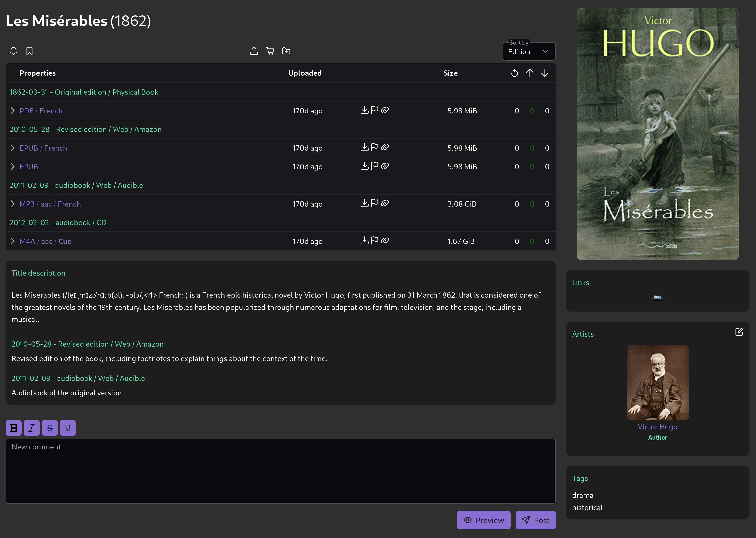Report the MP3 / aac / French file
The width and height of the screenshot is (756, 538).
[374, 203]
